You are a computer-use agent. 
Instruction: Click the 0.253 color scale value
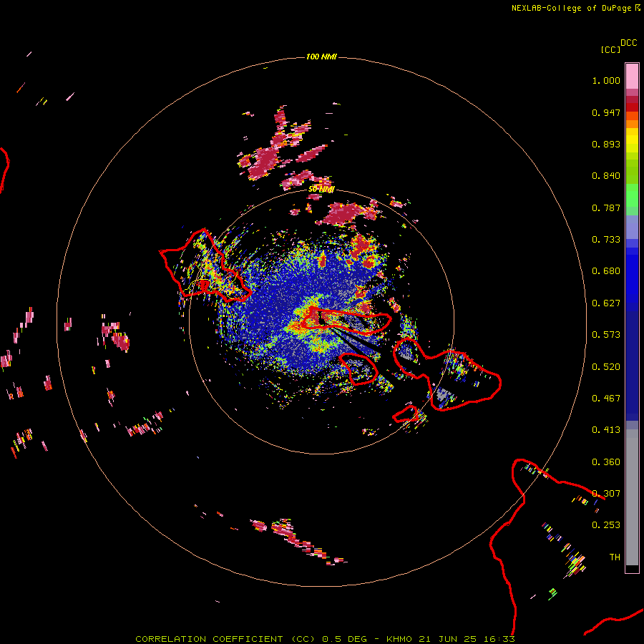click(x=606, y=525)
